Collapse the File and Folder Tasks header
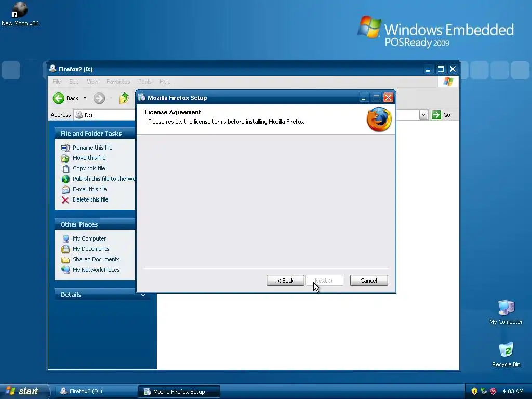This screenshot has width=532, height=399. tap(95, 134)
